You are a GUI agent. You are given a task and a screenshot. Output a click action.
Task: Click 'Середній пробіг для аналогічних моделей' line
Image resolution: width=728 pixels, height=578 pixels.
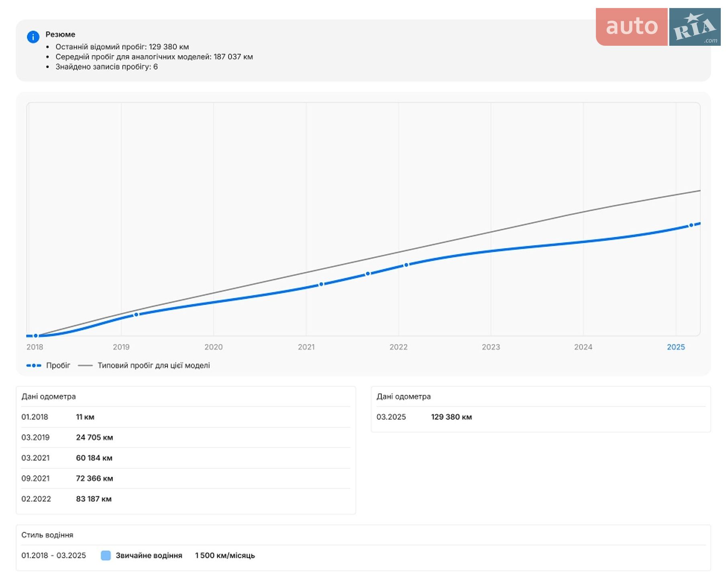coord(154,57)
